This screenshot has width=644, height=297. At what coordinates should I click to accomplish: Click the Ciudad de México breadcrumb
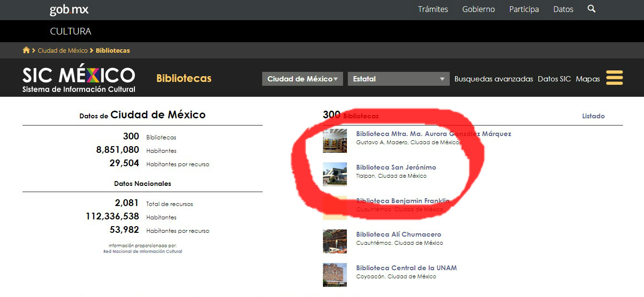pos(63,50)
